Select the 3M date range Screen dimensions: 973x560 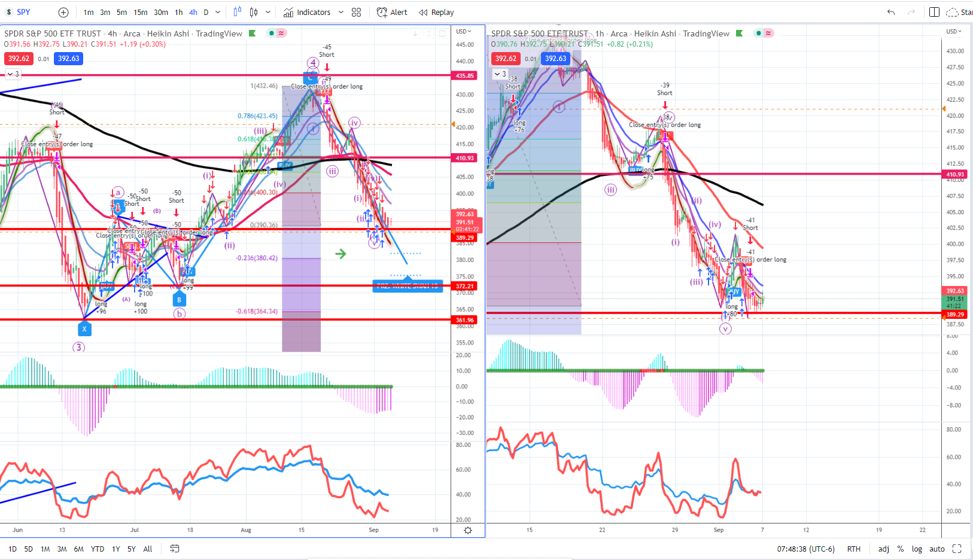click(x=62, y=549)
